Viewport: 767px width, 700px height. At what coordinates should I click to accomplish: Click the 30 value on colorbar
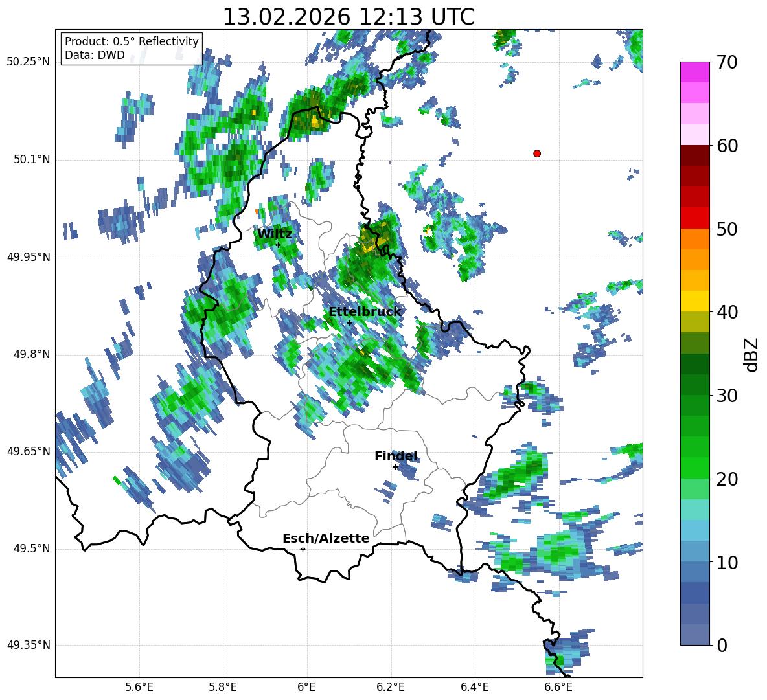(x=726, y=396)
